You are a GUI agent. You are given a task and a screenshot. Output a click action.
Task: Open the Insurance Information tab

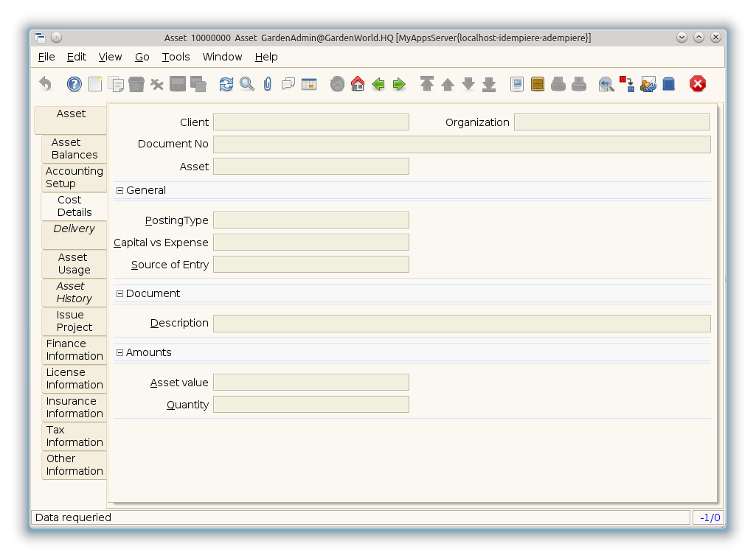point(74,408)
